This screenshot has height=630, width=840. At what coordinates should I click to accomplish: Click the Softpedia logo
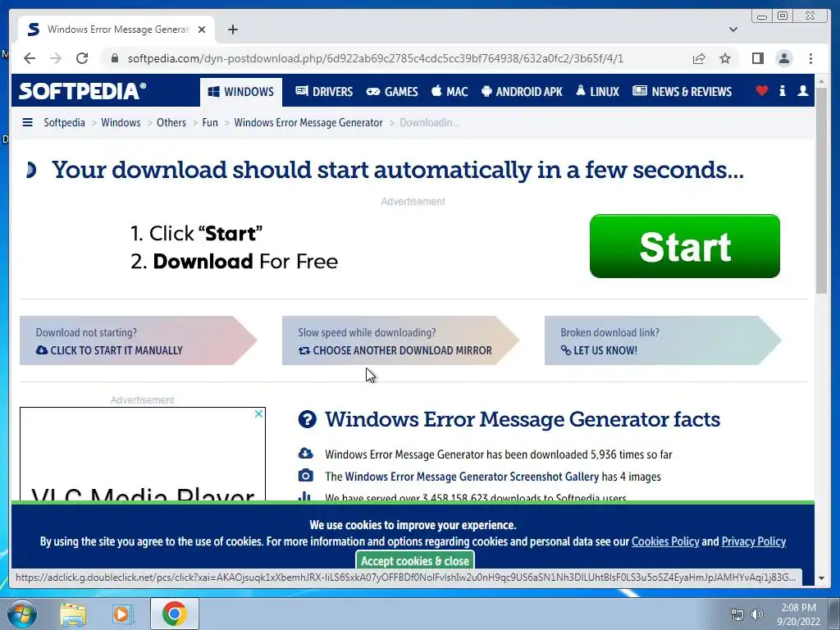click(x=82, y=91)
